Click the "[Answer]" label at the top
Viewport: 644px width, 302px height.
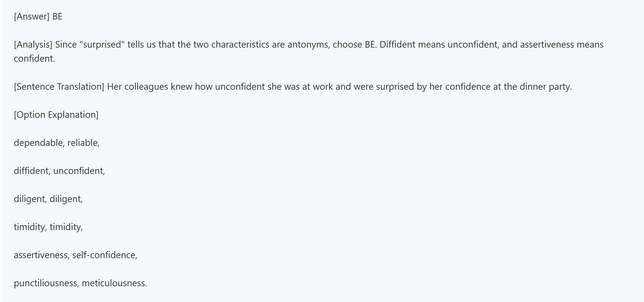(32, 16)
